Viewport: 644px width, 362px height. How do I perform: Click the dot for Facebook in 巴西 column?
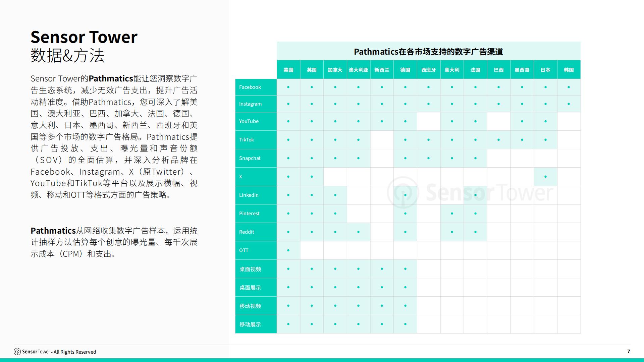point(499,87)
